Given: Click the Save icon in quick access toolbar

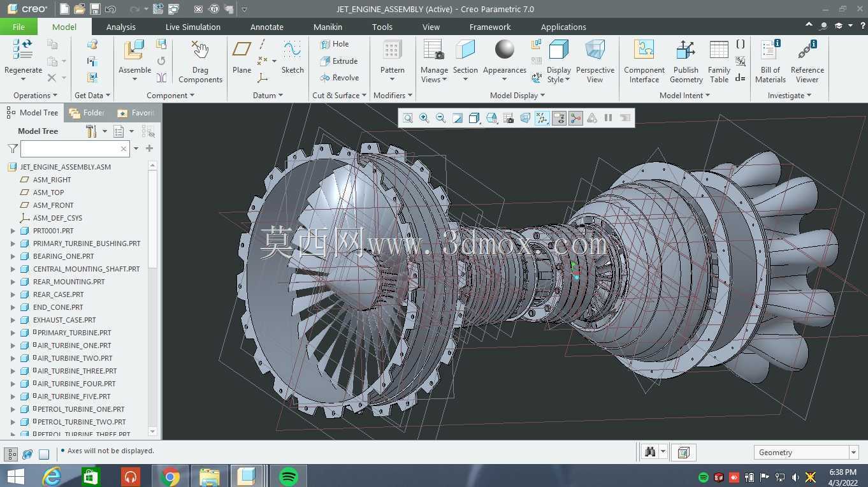Looking at the screenshot, I should point(95,9).
